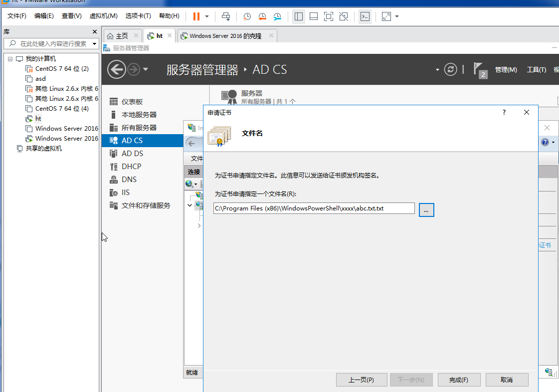This screenshot has height=392, width=559.
Task: Pause the virtual machine with the orange pause icon
Action: (196, 16)
